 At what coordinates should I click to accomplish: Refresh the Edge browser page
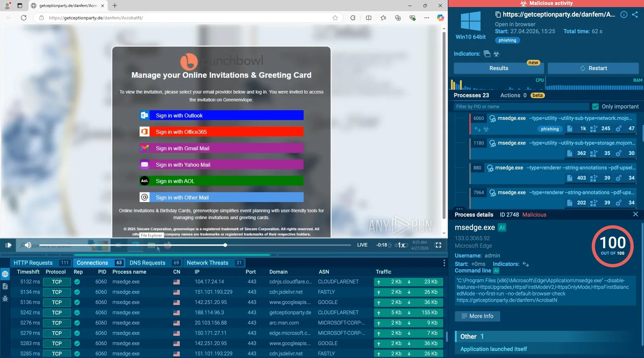coord(24,18)
